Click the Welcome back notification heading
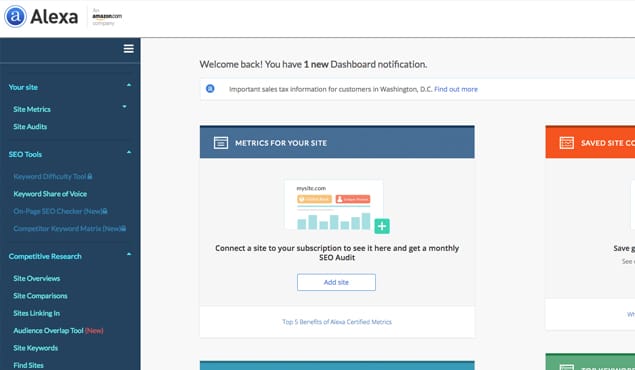 (x=313, y=64)
